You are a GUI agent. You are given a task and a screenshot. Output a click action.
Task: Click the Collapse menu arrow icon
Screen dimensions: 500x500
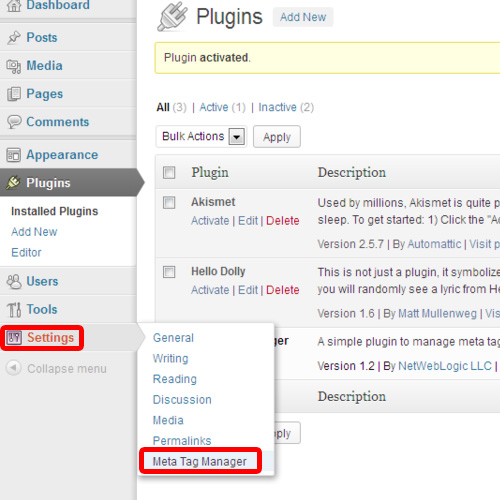[x=14, y=368]
